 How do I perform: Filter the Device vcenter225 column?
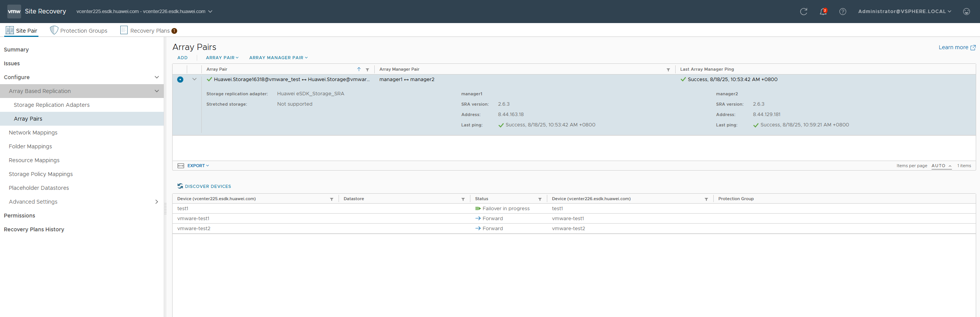point(332,199)
